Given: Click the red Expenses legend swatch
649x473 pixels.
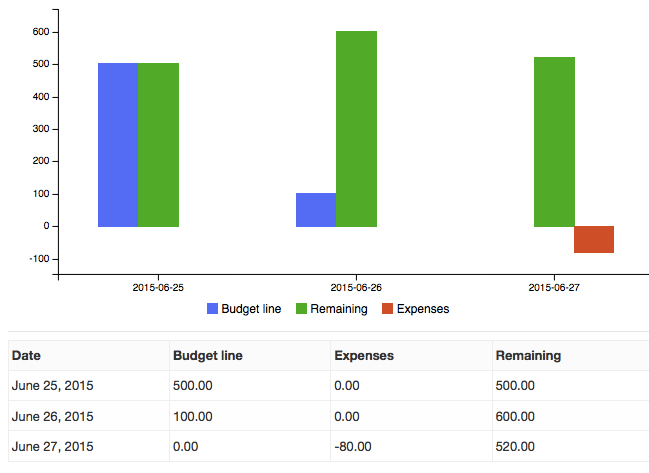Looking at the screenshot, I should [x=386, y=309].
